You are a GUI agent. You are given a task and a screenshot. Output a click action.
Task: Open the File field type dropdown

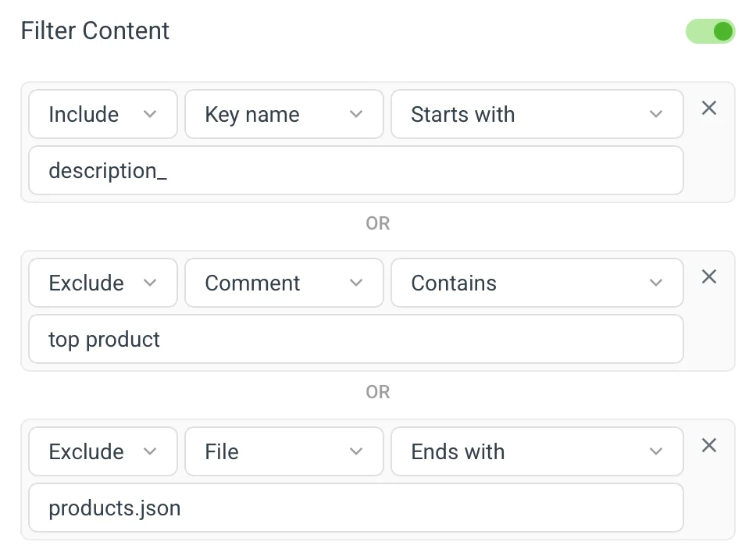283,451
